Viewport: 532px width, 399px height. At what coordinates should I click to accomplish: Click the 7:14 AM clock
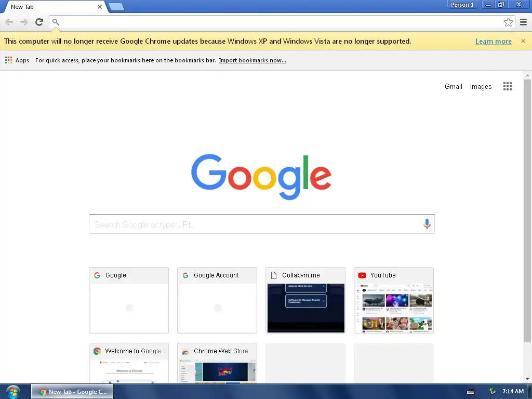[513, 391]
